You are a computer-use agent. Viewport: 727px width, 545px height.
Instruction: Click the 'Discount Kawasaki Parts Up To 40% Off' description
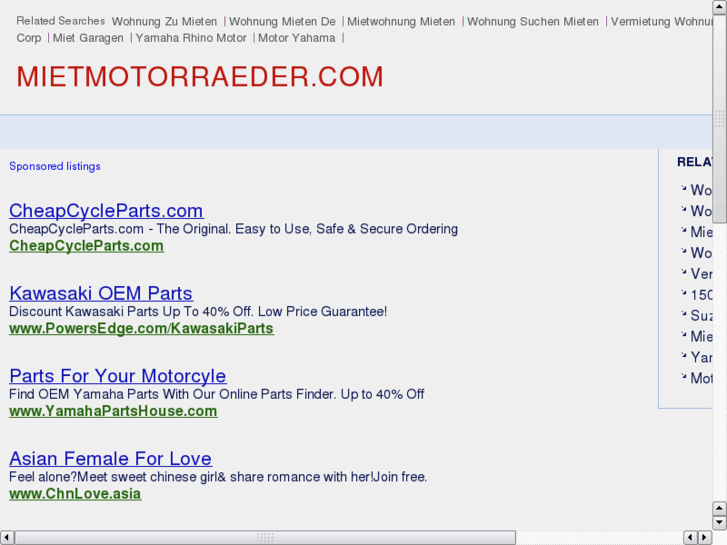click(198, 311)
